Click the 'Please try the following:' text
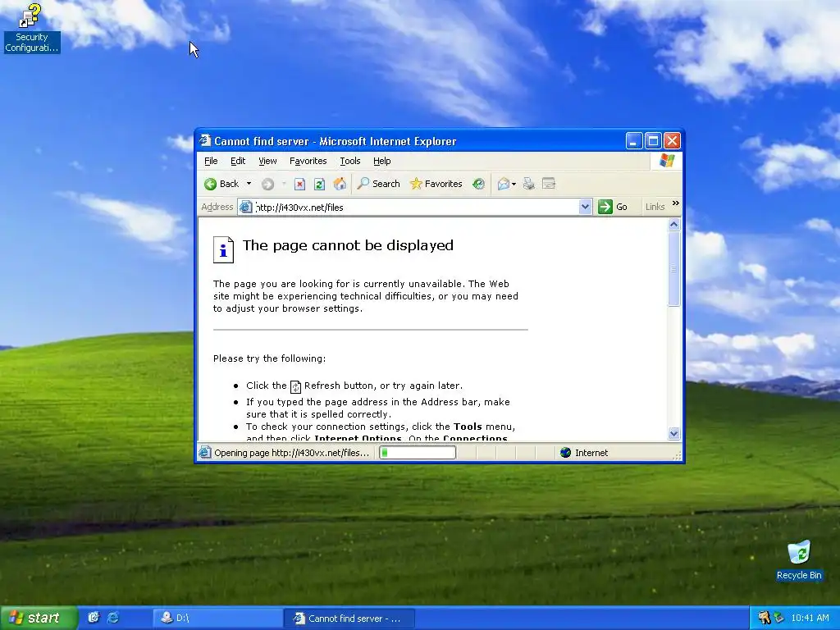The height and width of the screenshot is (630, 840). [x=269, y=358]
